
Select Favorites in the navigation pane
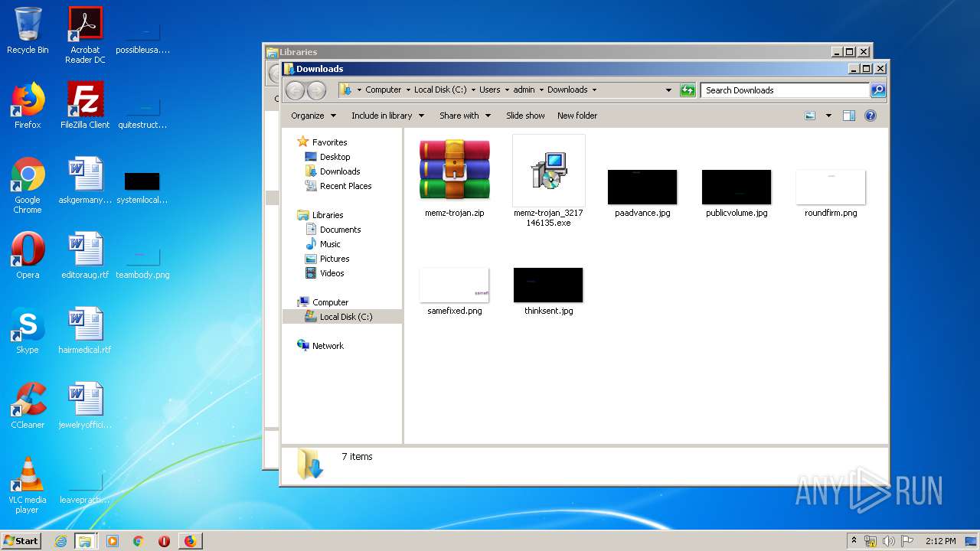329,142
